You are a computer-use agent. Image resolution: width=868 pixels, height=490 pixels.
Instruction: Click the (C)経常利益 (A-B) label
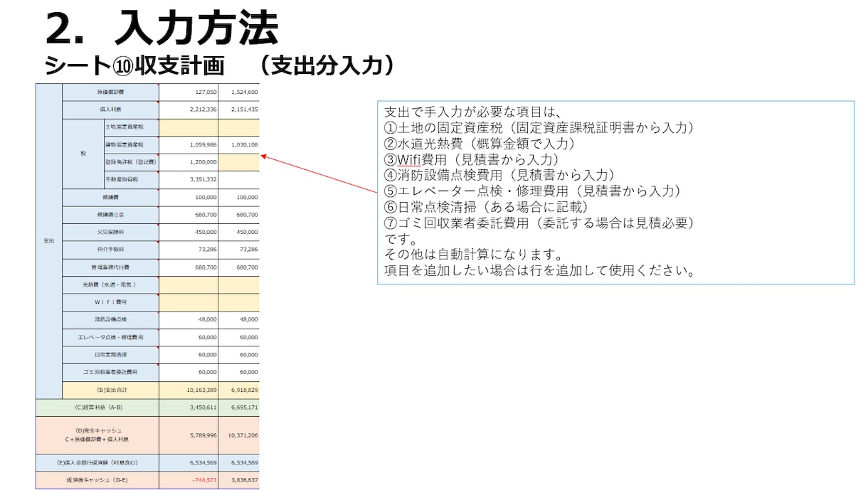click(x=97, y=408)
